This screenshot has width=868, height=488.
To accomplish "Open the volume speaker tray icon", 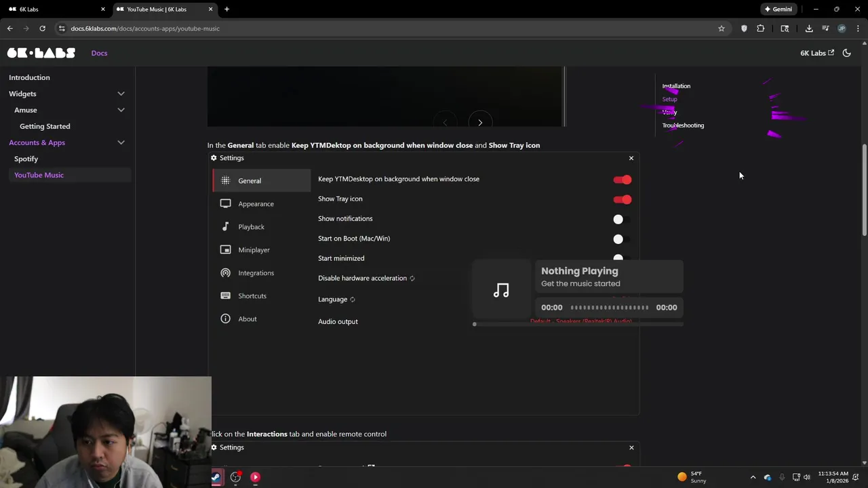I will (x=807, y=477).
